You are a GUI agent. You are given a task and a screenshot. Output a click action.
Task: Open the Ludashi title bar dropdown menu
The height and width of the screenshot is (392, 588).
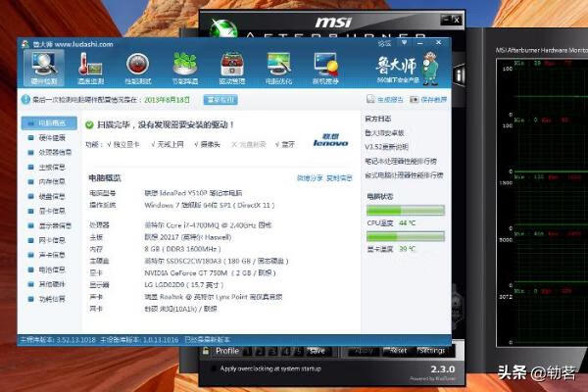coord(404,43)
